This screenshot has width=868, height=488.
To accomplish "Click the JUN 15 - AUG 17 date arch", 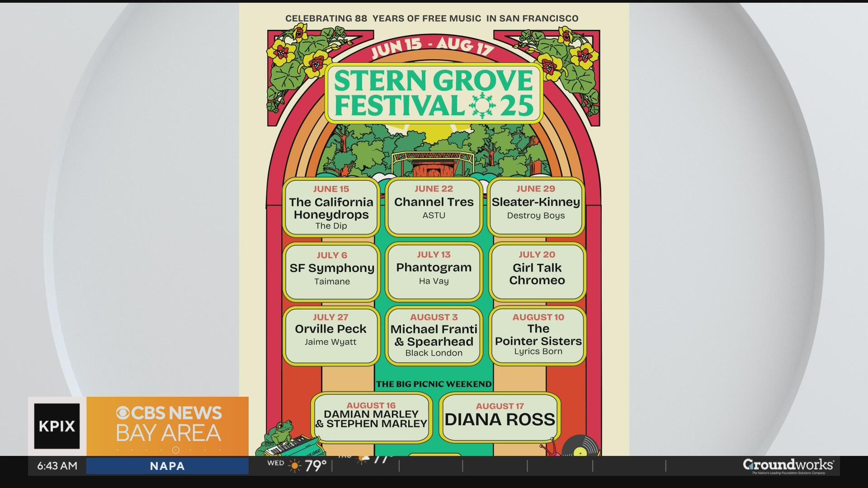I will (x=433, y=45).
